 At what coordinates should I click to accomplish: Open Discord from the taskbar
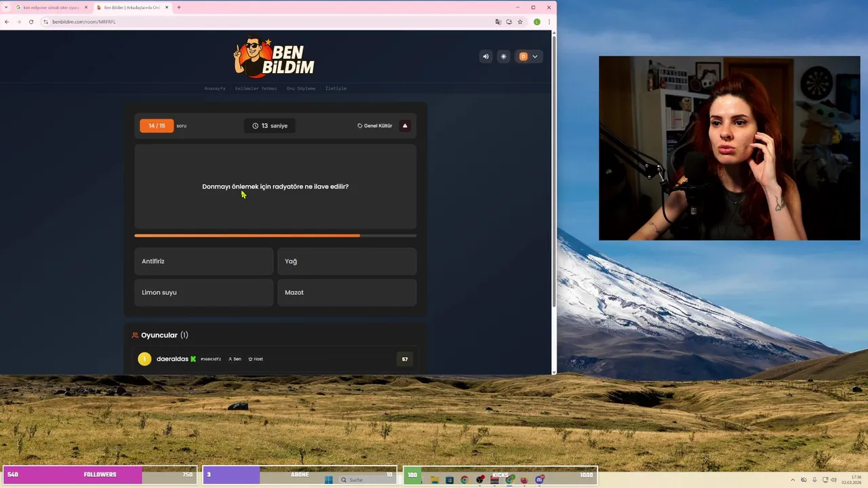click(539, 480)
